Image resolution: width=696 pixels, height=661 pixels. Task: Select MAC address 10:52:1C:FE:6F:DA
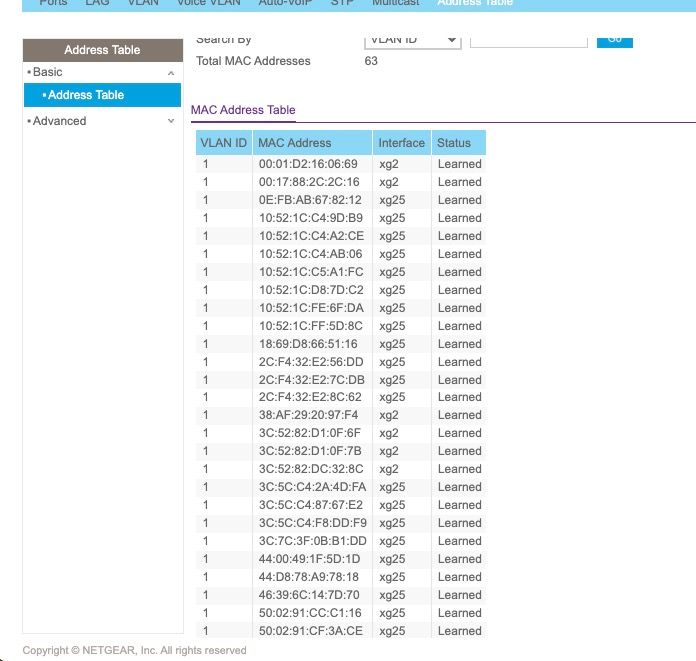[x=311, y=308]
